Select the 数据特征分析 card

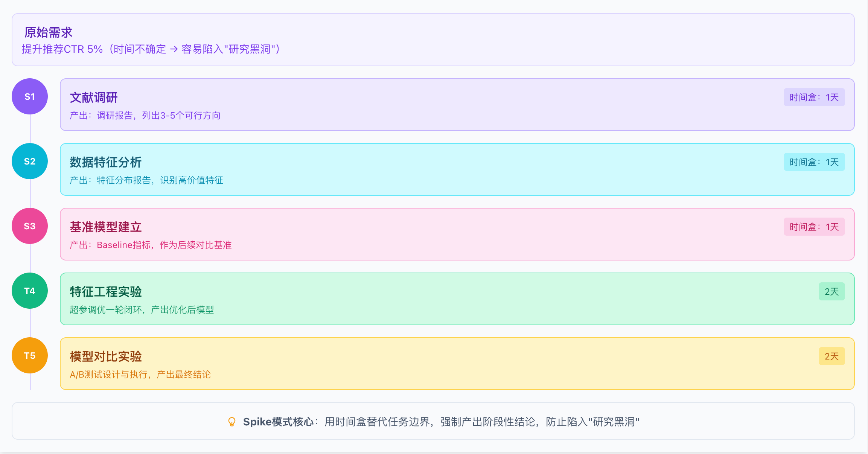(x=452, y=169)
